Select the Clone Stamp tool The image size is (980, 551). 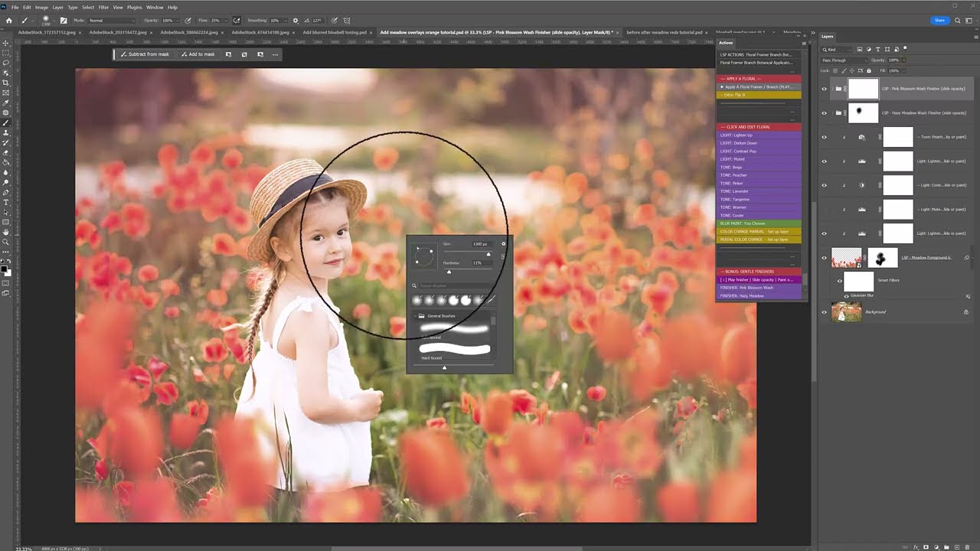click(6, 132)
